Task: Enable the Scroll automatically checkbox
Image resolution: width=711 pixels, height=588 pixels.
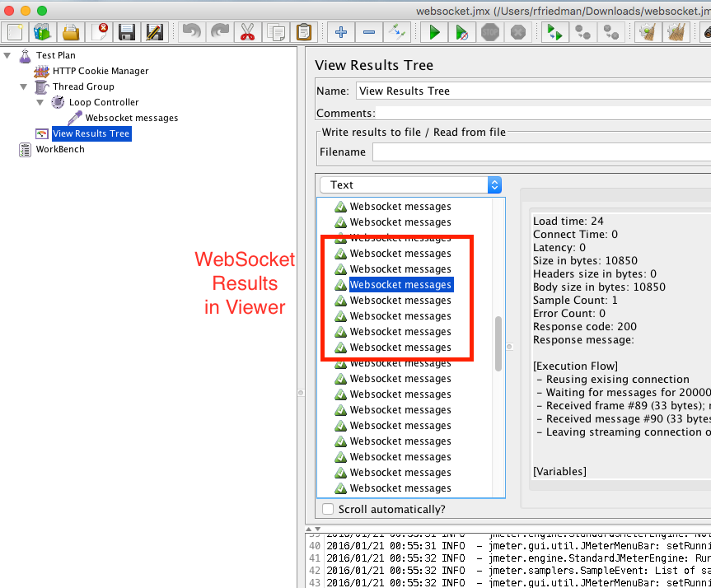Action: tap(328, 509)
